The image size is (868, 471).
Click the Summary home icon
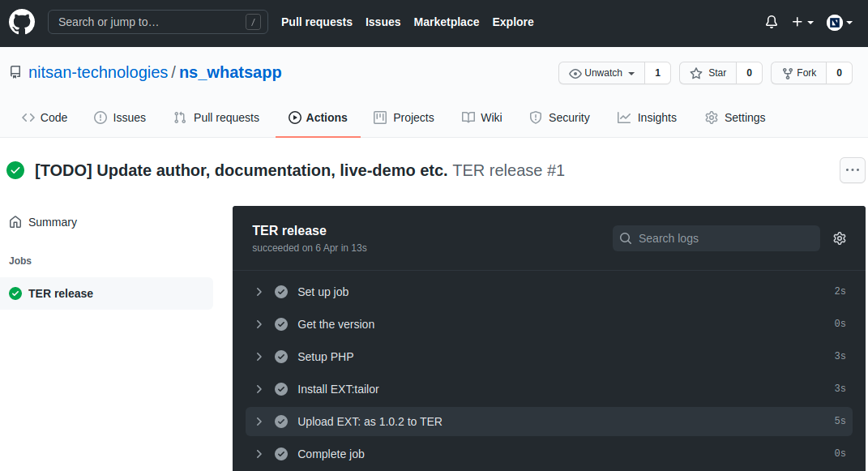(17, 221)
